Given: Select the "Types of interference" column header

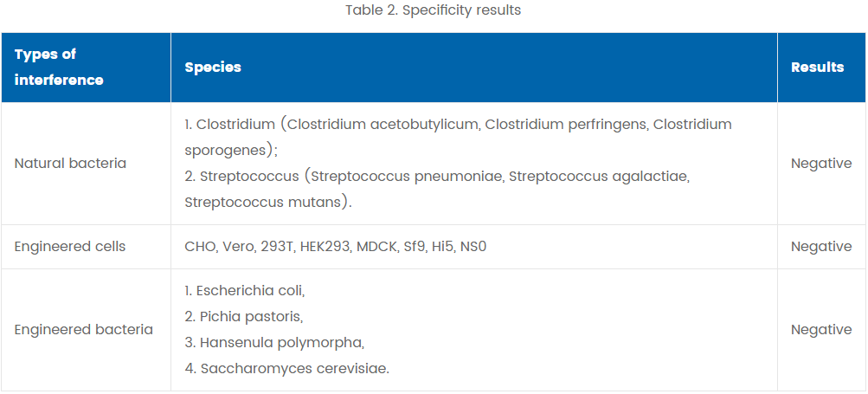Looking at the screenshot, I should pyautogui.click(x=59, y=67).
